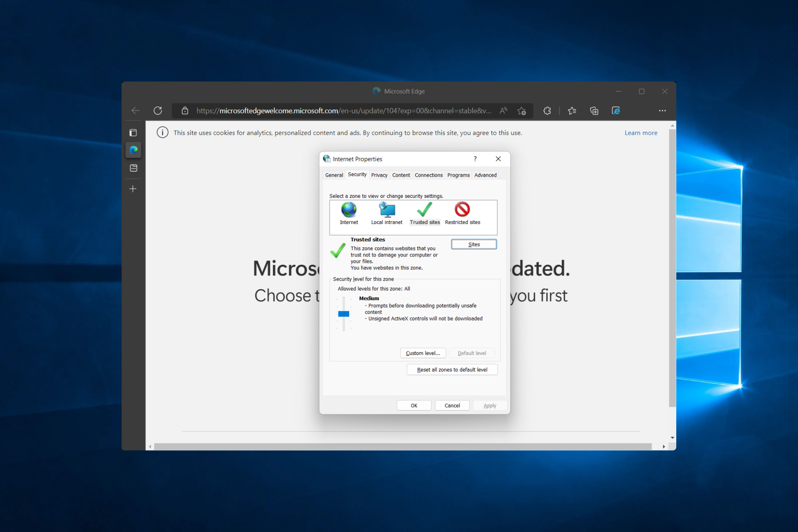
Task: Click the second sidebar tab icon
Action: 133,168
